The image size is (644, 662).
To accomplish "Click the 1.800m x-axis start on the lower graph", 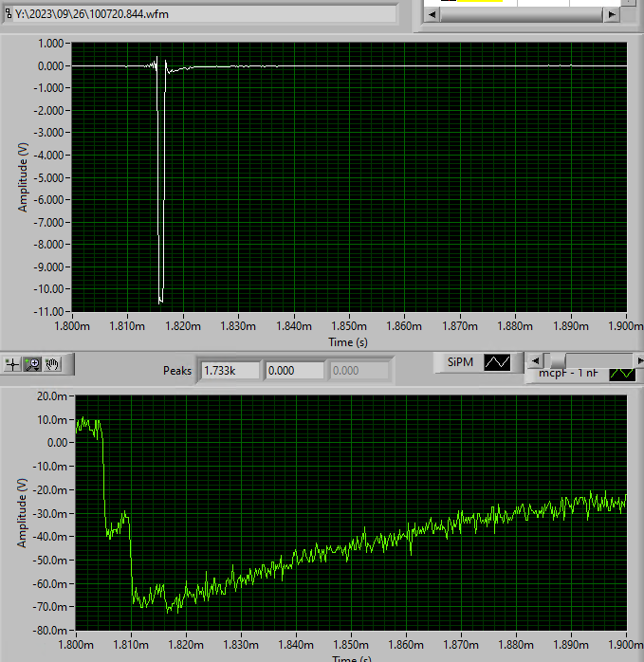I will click(x=76, y=645).
